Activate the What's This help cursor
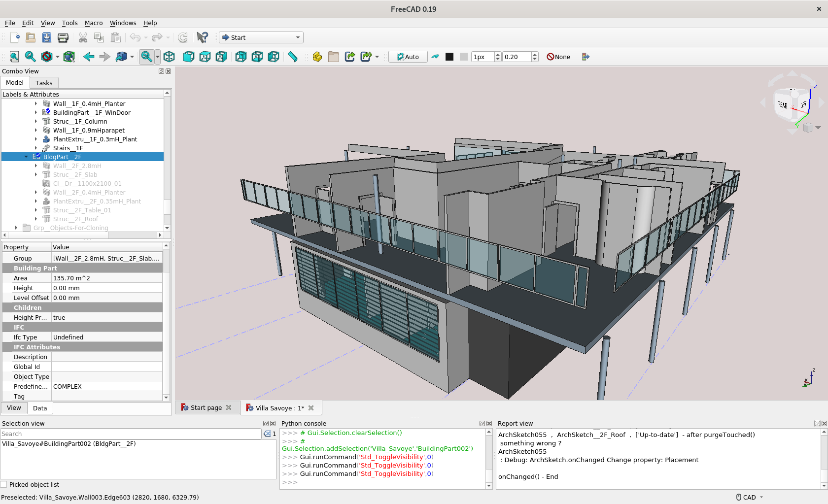Viewport: 828px width, 504px height. [x=202, y=37]
